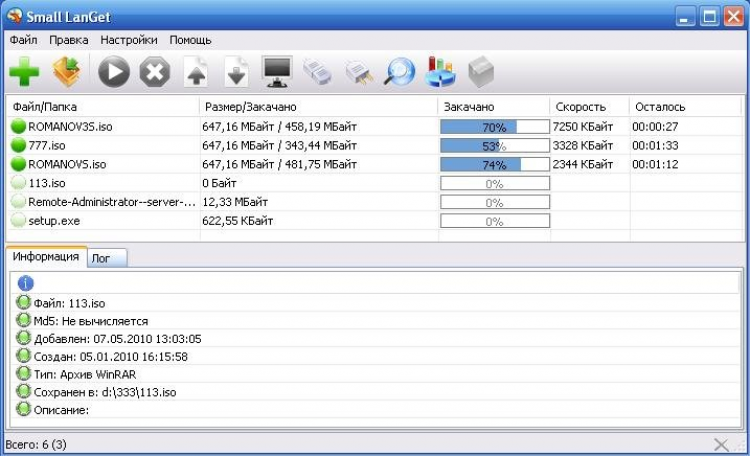This screenshot has width=750, height=456.
Task: Click size cell 622,55 КБайт
Action: tap(238, 221)
